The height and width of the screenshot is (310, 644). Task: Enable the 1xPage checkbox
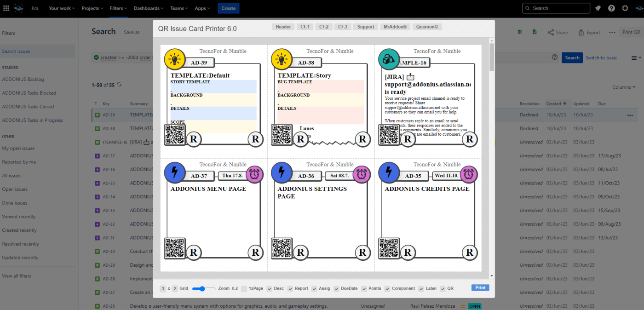pyautogui.click(x=244, y=289)
